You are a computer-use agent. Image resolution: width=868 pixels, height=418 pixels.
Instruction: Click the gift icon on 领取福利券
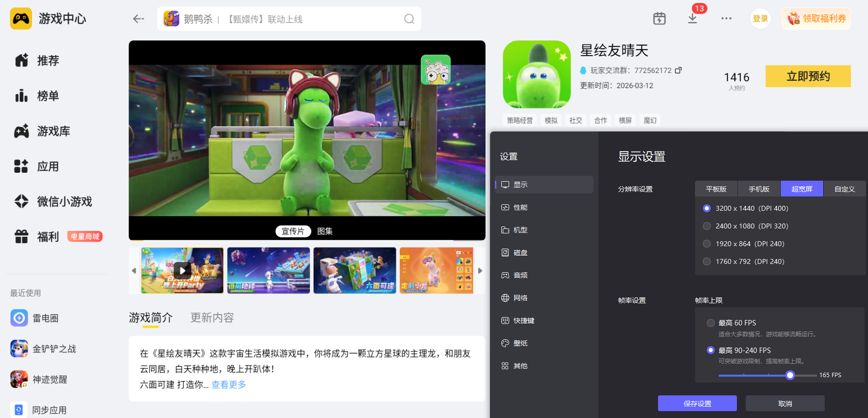[794, 19]
